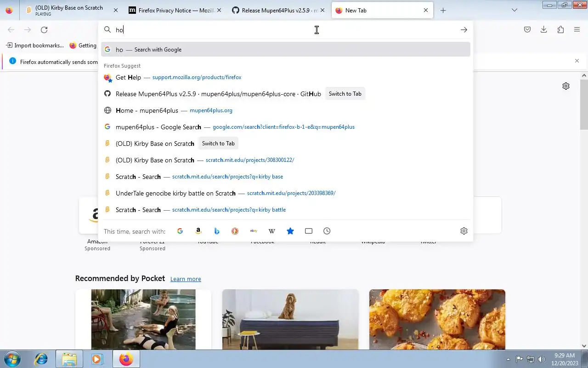Open a new tab with the plus button
The image size is (588, 368).
tap(443, 10)
